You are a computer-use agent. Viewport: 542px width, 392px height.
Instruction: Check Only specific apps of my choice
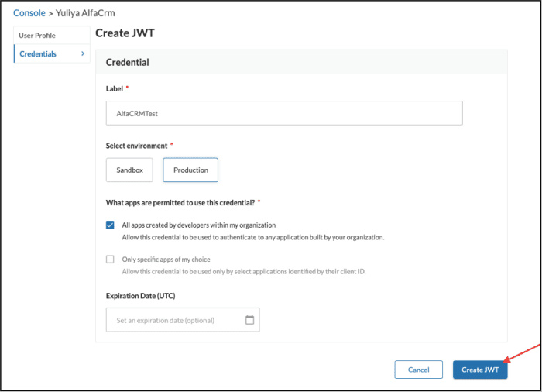tap(110, 260)
